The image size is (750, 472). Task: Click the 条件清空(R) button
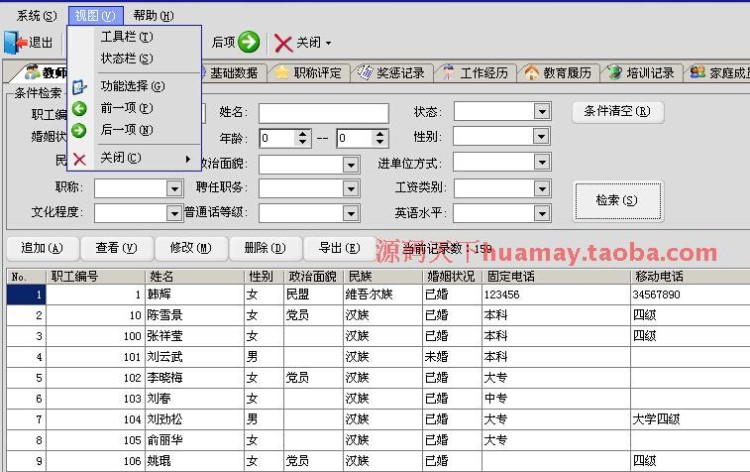coord(618,112)
